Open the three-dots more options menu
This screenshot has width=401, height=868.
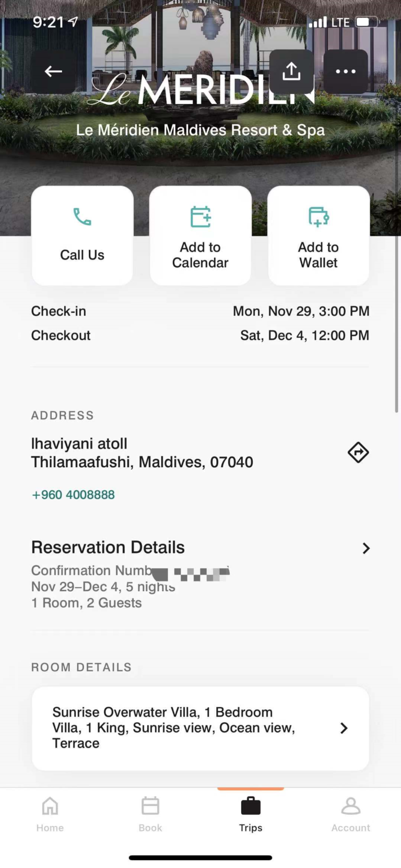point(346,72)
